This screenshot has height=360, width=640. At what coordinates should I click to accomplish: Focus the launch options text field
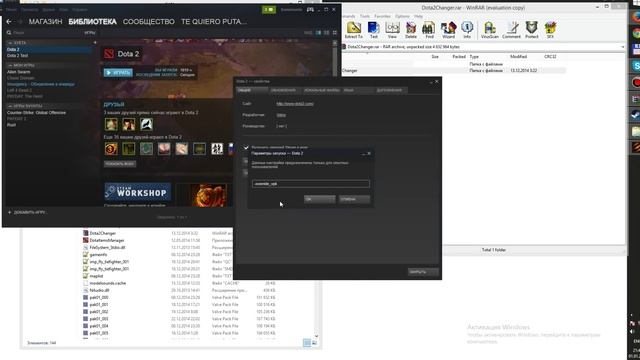311,184
